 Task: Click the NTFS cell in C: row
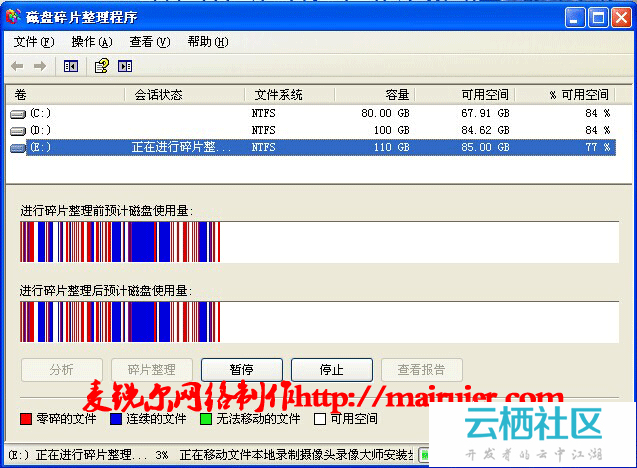coord(263,113)
